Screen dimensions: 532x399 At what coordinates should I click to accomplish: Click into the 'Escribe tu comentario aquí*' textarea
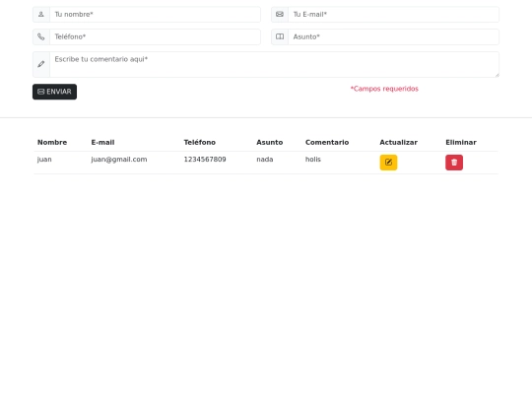point(275,64)
